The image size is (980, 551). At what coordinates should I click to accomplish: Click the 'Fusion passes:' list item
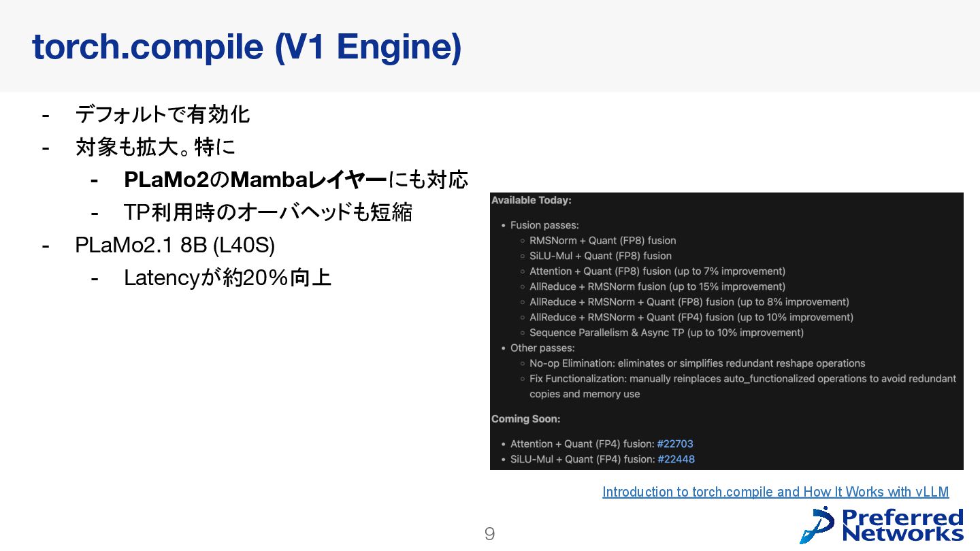[x=544, y=225]
